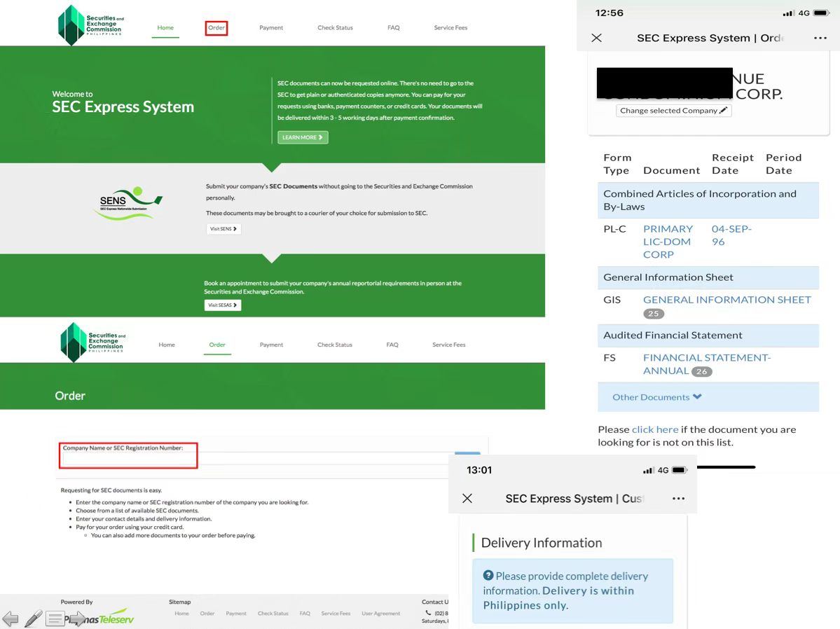This screenshot has height=629, width=840.
Task: Click the question mark icon in the delivery notice
Action: (x=488, y=576)
